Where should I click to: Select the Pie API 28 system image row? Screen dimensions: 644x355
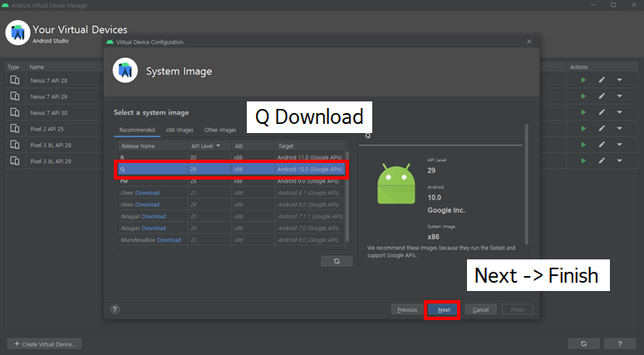point(232,181)
